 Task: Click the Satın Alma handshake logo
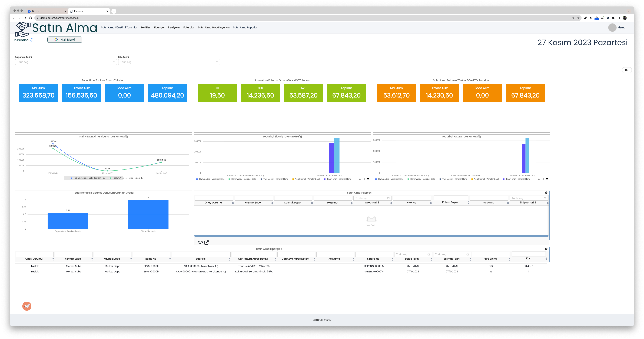pyautogui.click(x=23, y=29)
